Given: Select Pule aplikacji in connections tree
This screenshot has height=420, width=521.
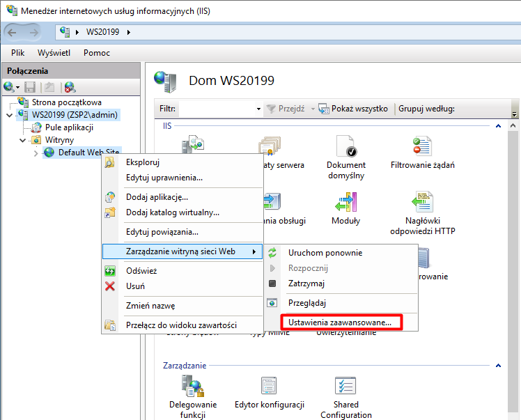Looking at the screenshot, I should click(69, 127).
